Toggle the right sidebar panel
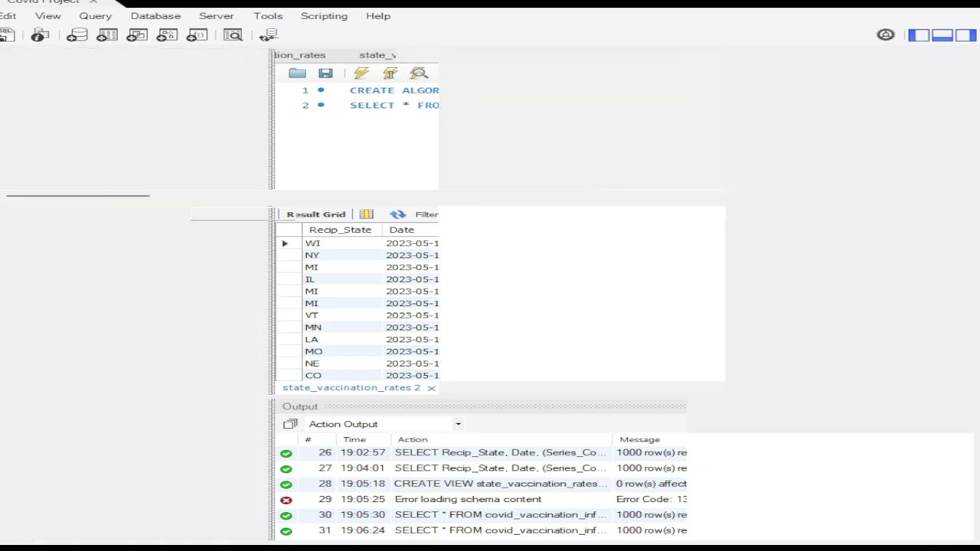This screenshot has height=551, width=980. pos(966,35)
